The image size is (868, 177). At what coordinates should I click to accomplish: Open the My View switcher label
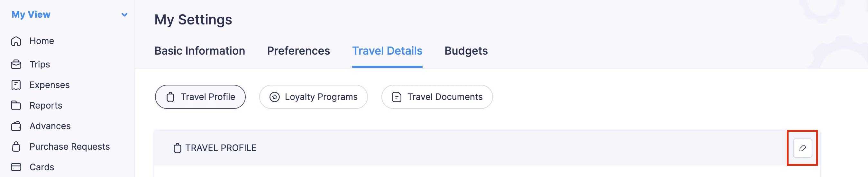pos(31,14)
